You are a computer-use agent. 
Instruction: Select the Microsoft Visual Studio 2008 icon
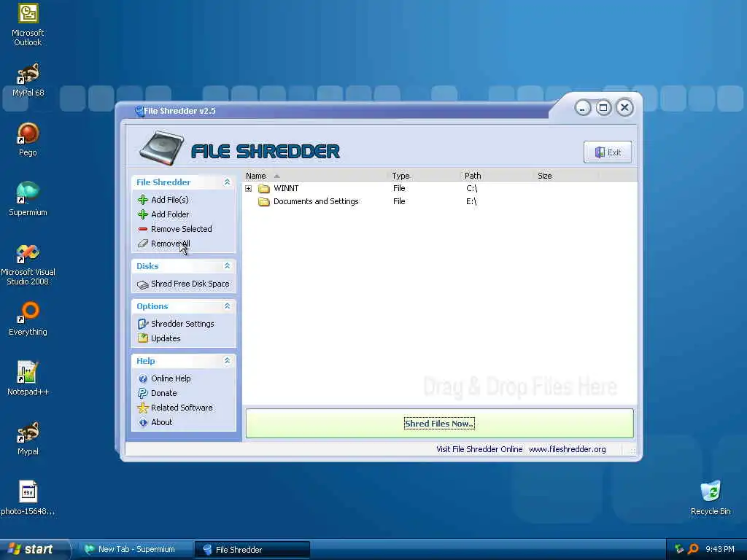tap(28, 264)
